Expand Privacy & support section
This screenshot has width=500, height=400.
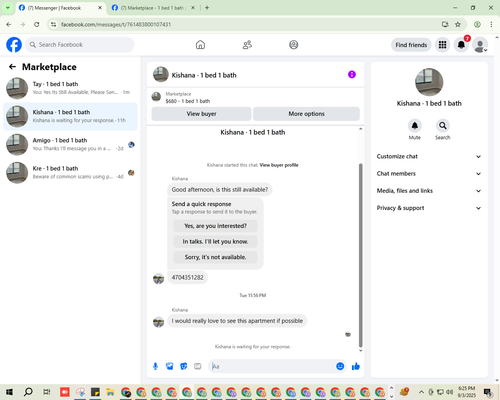pyautogui.click(x=429, y=208)
